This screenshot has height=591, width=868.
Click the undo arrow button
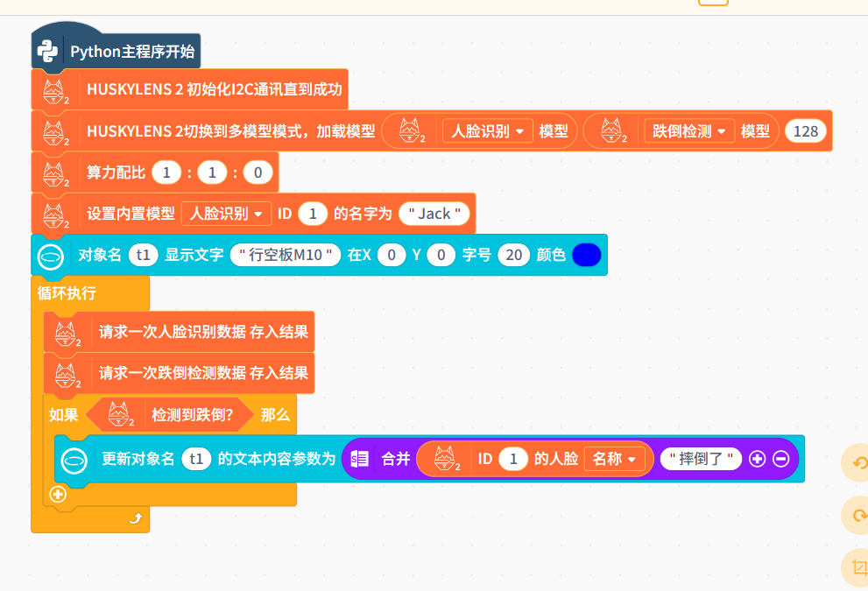(857, 464)
